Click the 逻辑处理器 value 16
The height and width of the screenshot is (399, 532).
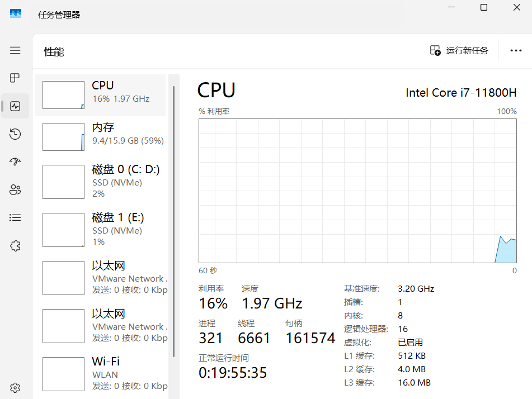coord(403,329)
